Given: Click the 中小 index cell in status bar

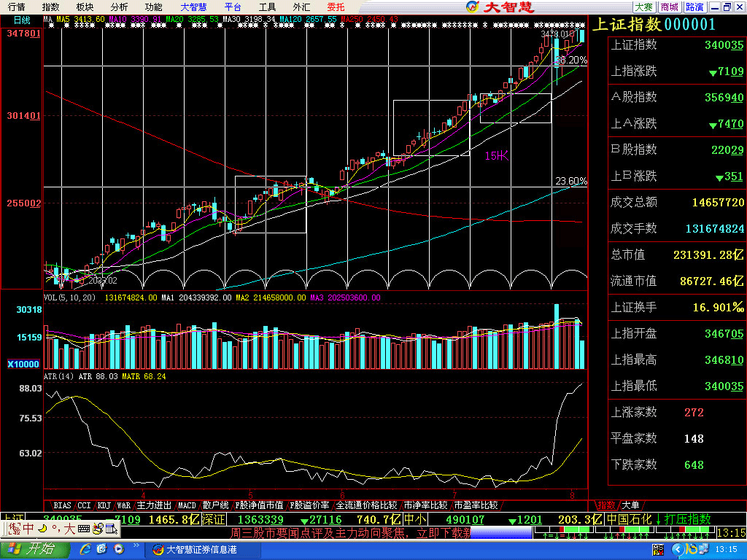Looking at the screenshot, I should (415, 519).
